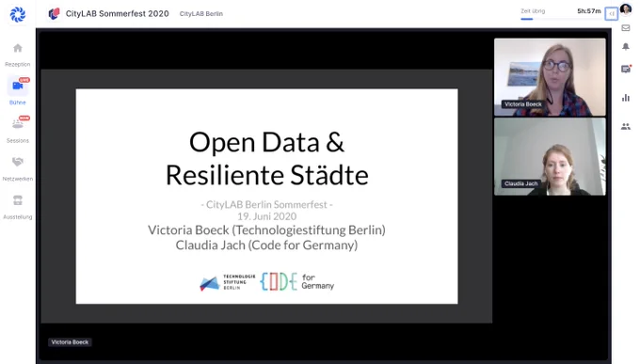The height and width of the screenshot is (364, 640).
Task: Click the shared presentation slide
Action: click(266, 197)
